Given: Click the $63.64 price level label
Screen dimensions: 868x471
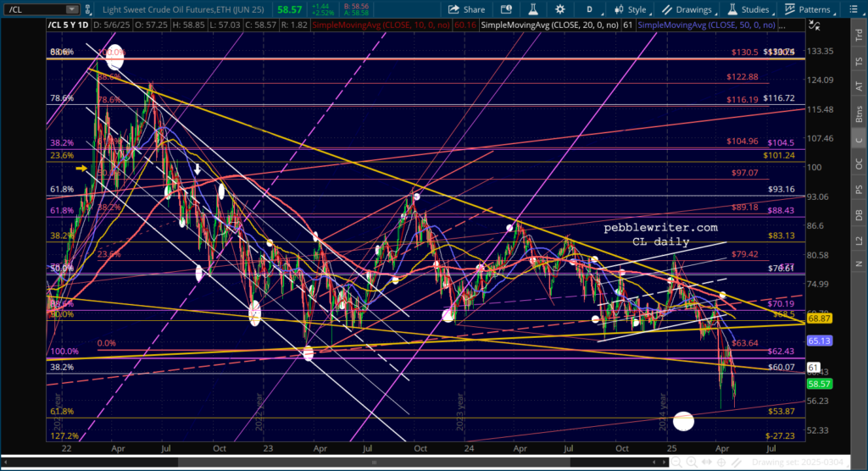Looking at the screenshot, I should (744, 343).
